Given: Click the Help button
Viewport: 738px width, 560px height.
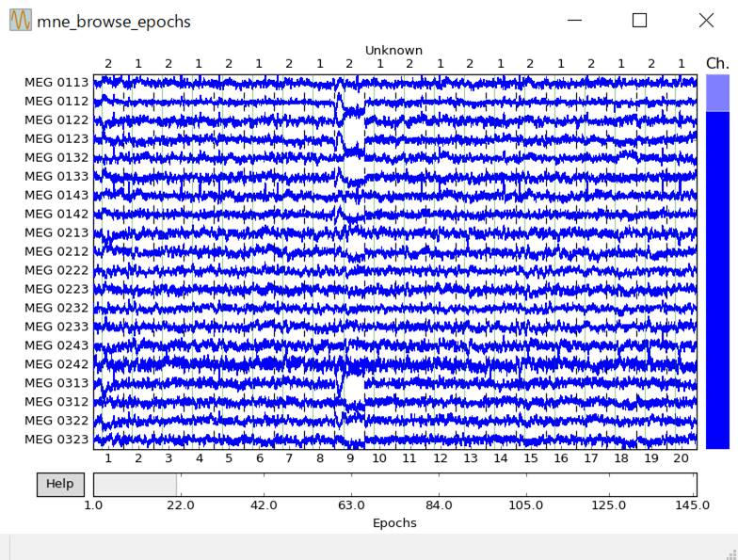Looking at the screenshot, I should (59, 484).
